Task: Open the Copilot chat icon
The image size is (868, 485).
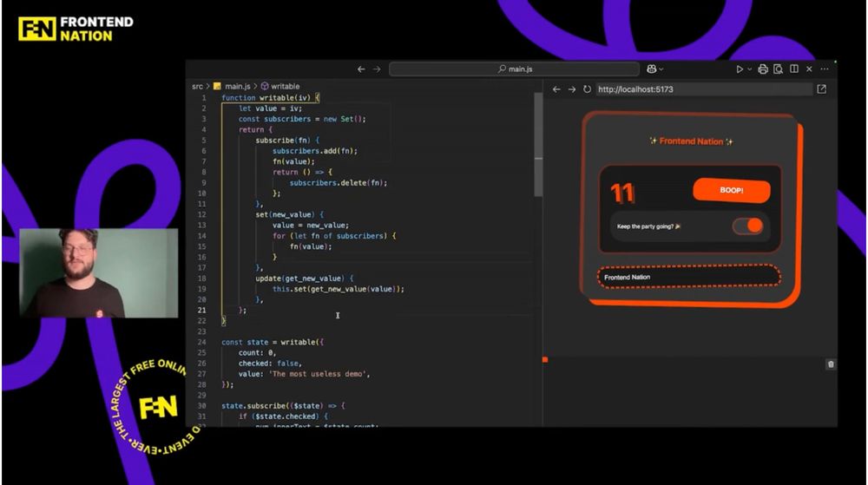Action: pyautogui.click(x=652, y=69)
